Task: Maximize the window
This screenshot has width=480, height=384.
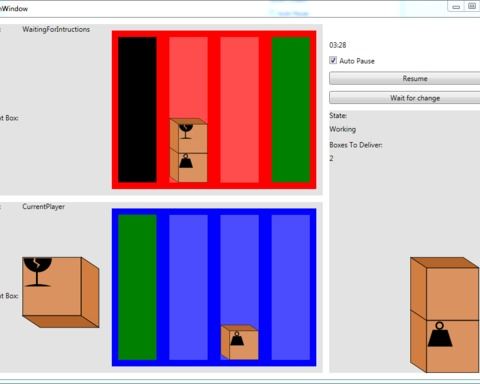Action: pos(472,6)
